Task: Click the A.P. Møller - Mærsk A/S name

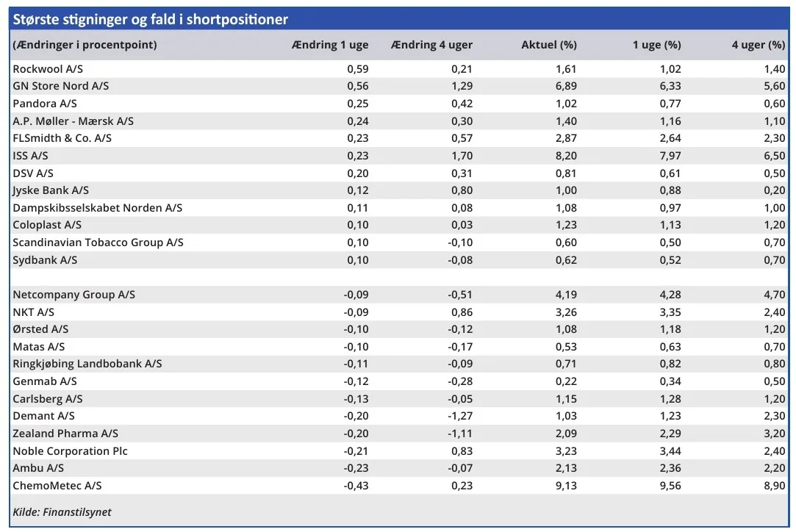Action: (x=73, y=121)
